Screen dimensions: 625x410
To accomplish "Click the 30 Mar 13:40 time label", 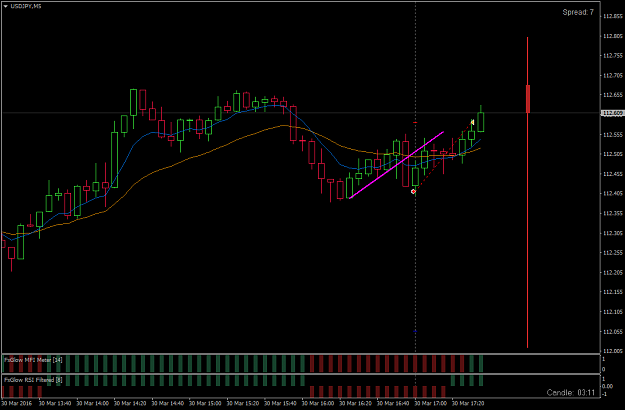I will 55,403.
